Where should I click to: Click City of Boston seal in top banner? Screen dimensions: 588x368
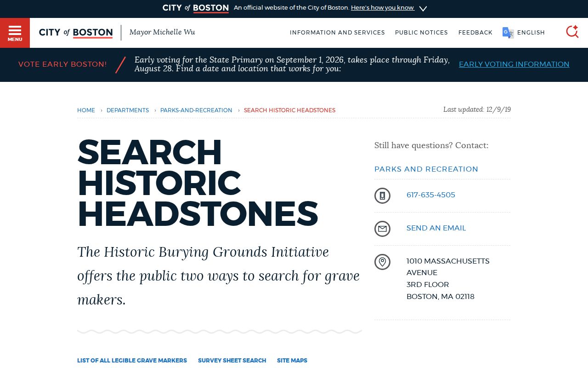[x=196, y=8]
